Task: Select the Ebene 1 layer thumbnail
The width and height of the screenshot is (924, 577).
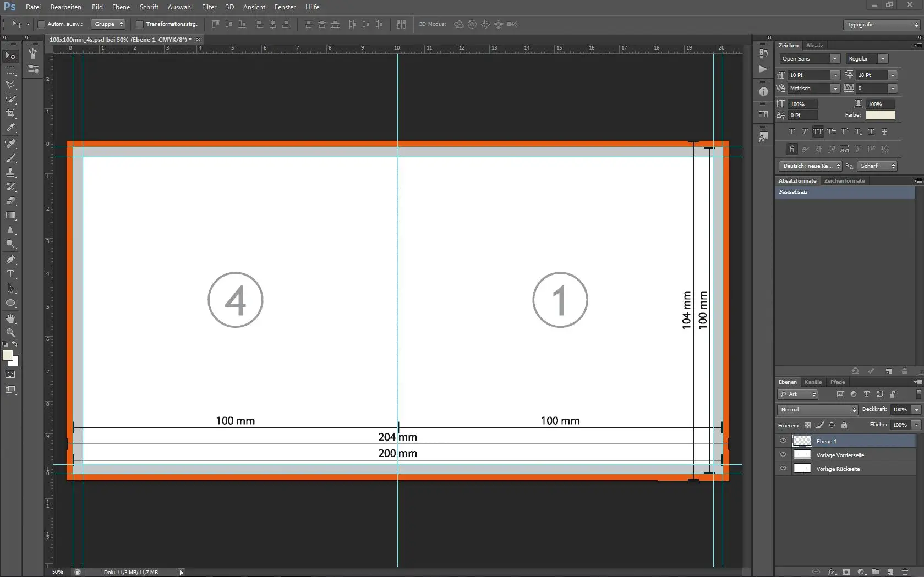Action: point(802,441)
